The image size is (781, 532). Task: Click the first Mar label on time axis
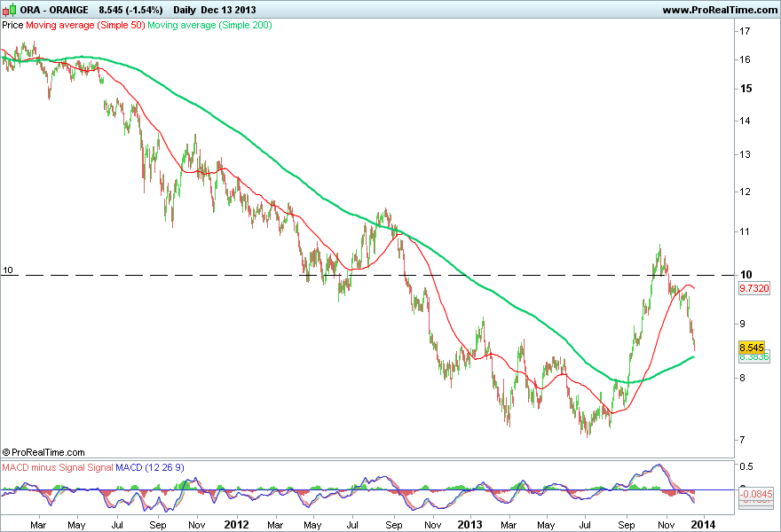pyautogui.click(x=38, y=525)
